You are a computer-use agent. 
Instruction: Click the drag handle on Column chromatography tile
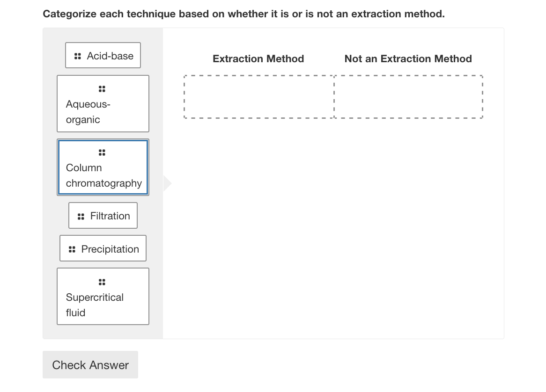(x=101, y=152)
